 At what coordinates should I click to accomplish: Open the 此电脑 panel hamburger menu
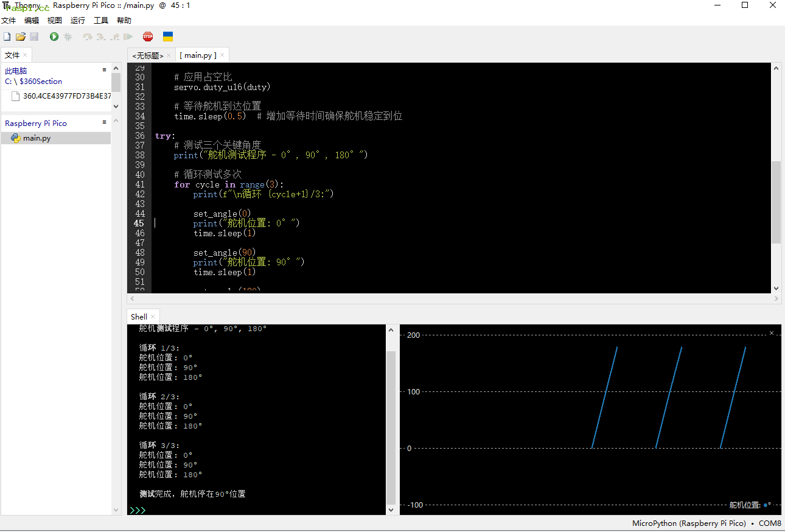point(104,70)
